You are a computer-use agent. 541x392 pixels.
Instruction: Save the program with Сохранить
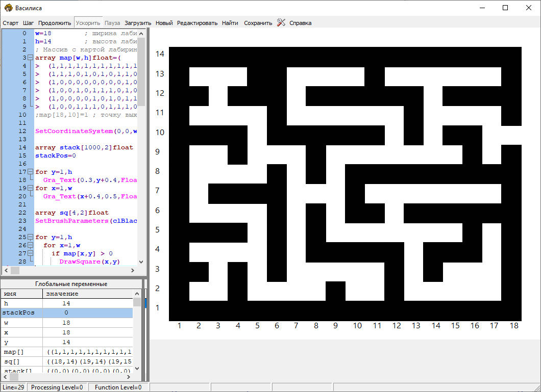258,23
